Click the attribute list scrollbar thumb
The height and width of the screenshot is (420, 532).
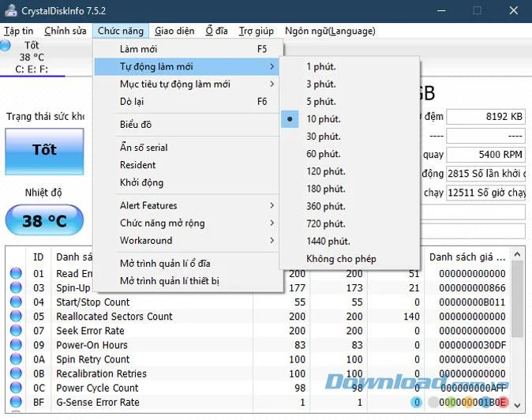coord(517,299)
